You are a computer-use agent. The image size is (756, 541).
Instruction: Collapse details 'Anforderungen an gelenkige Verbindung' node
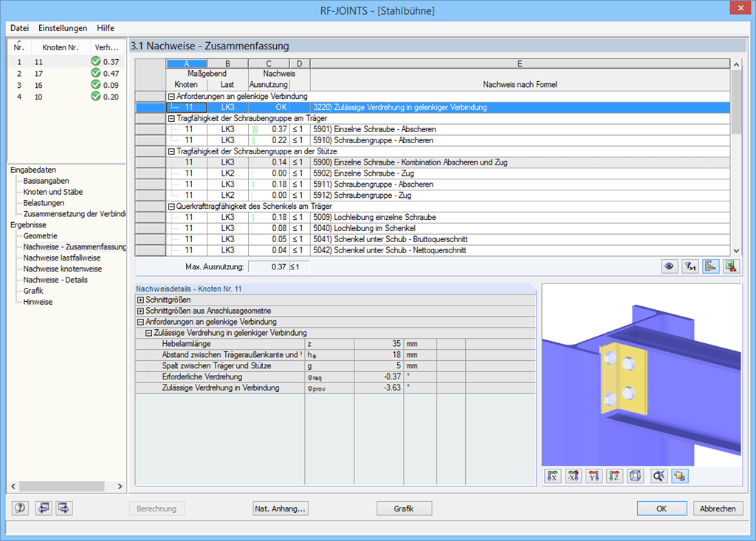[140, 322]
